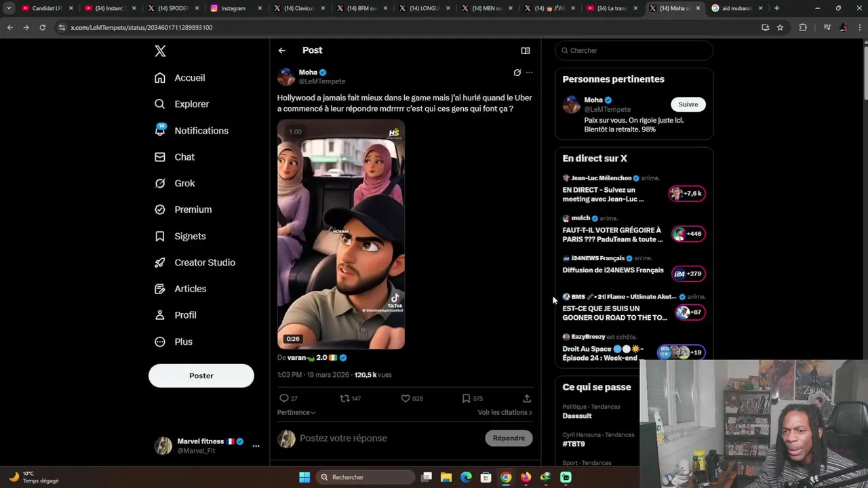This screenshot has height=488, width=868.
Task: Open @LeMTempete handle on the post
Action: (322, 81)
